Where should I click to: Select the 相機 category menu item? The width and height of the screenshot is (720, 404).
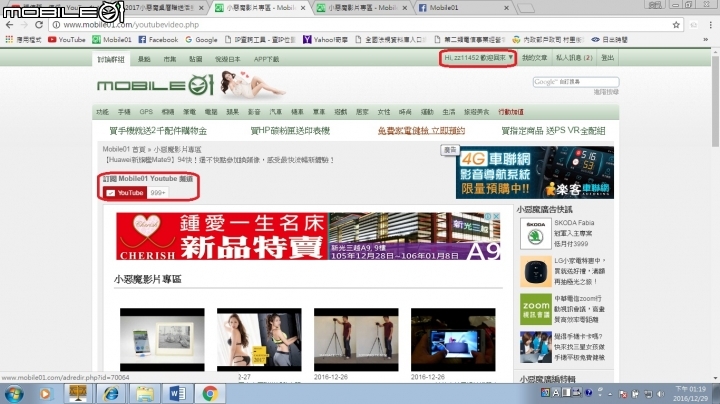(168, 112)
